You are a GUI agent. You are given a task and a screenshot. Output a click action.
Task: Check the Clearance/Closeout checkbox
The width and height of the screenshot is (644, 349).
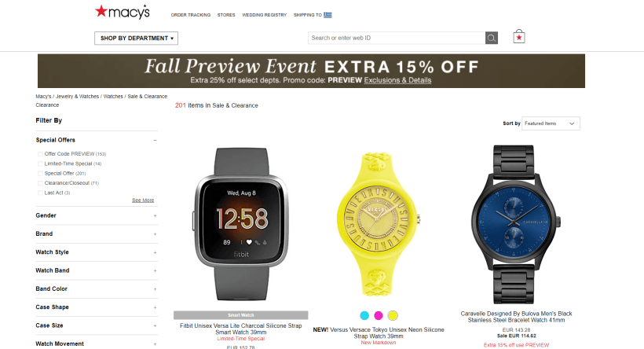(x=40, y=183)
